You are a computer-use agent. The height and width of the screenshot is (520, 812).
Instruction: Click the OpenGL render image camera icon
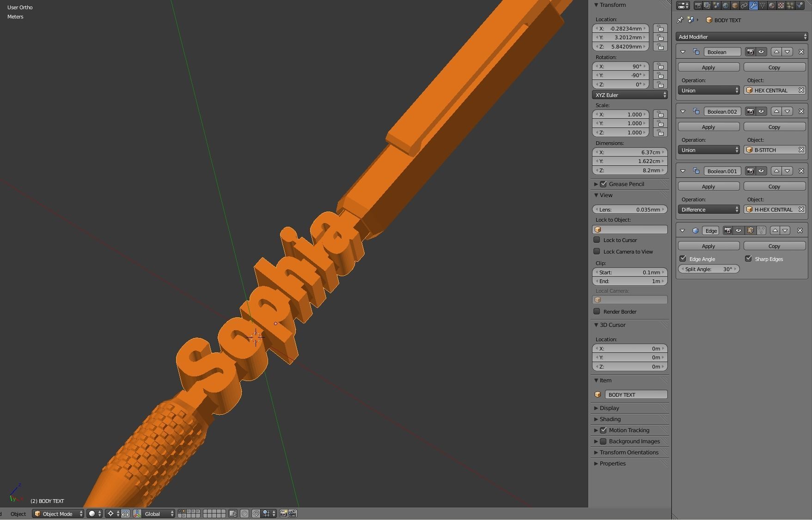(x=284, y=514)
